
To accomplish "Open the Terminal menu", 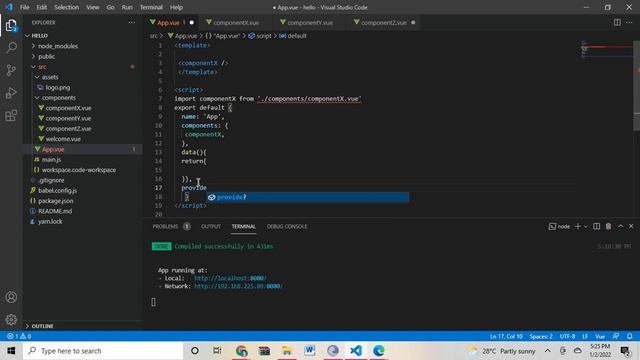I will pos(151,7).
